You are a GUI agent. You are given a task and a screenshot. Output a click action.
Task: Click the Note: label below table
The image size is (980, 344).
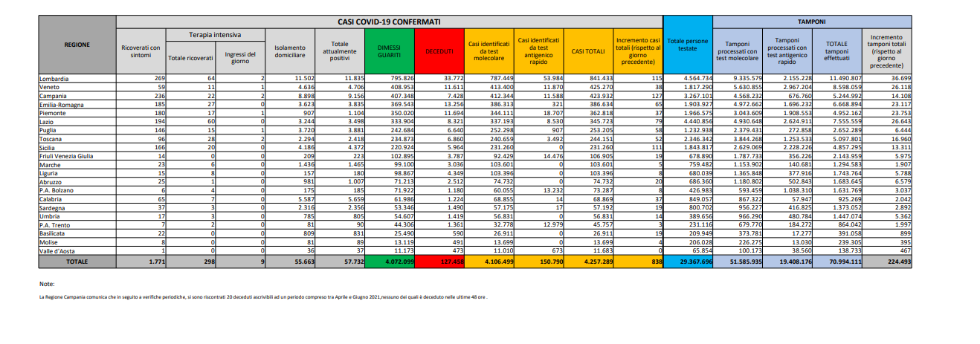[x=46, y=284]
